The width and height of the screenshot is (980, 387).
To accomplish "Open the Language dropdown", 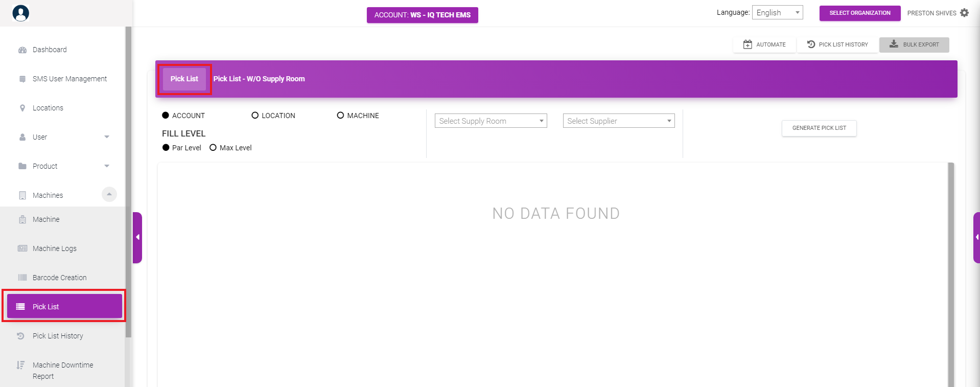I will [777, 12].
